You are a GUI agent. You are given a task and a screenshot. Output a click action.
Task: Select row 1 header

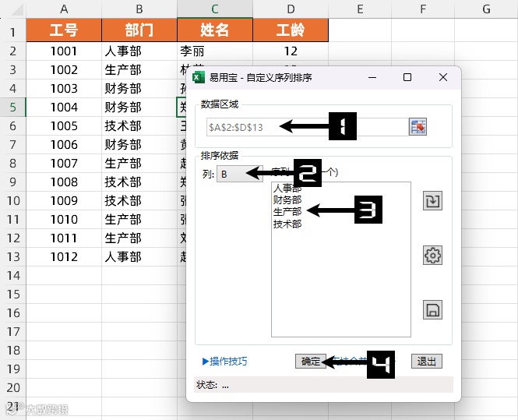pyautogui.click(x=13, y=32)
